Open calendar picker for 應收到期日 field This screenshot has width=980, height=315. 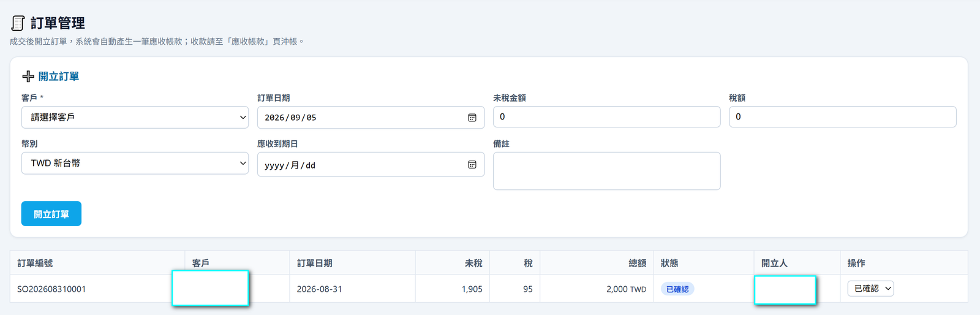[472, 165]
